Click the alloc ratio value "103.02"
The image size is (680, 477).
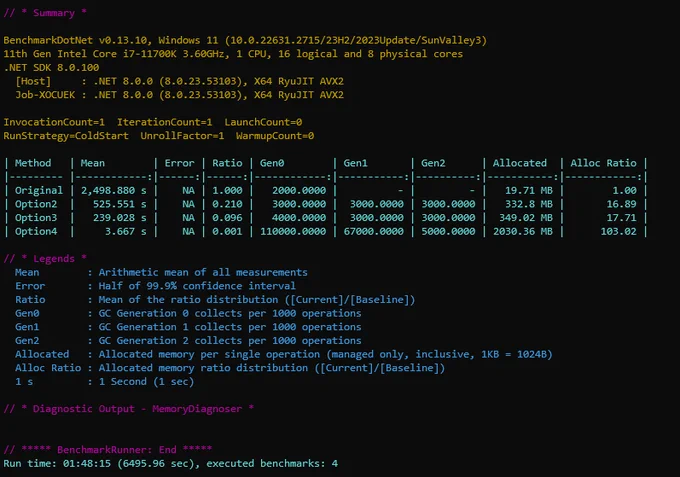[x=618, y=232]
